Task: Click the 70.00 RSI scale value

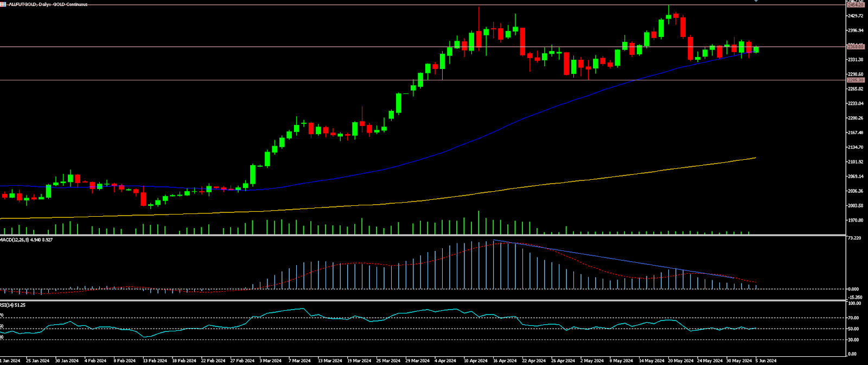Action: pyautogui.click(x=853, y=318)
